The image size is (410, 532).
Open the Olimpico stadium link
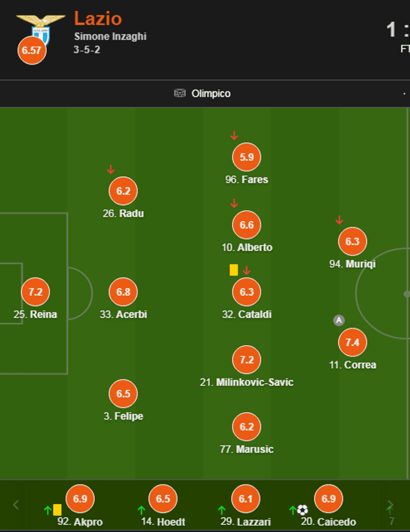[x=211, y=94]
